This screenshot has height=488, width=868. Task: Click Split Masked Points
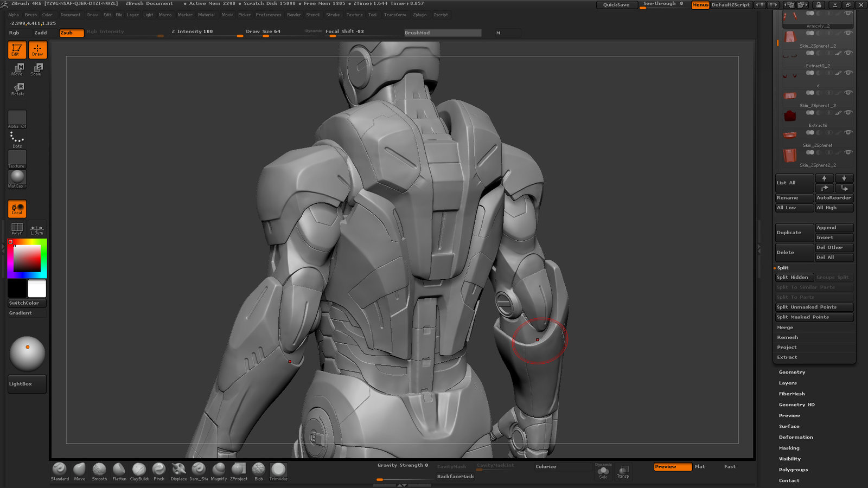pos(814,317)
